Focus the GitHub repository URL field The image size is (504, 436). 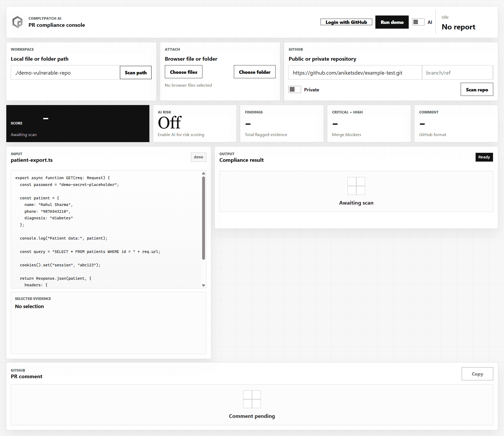(x=355, y=72)
